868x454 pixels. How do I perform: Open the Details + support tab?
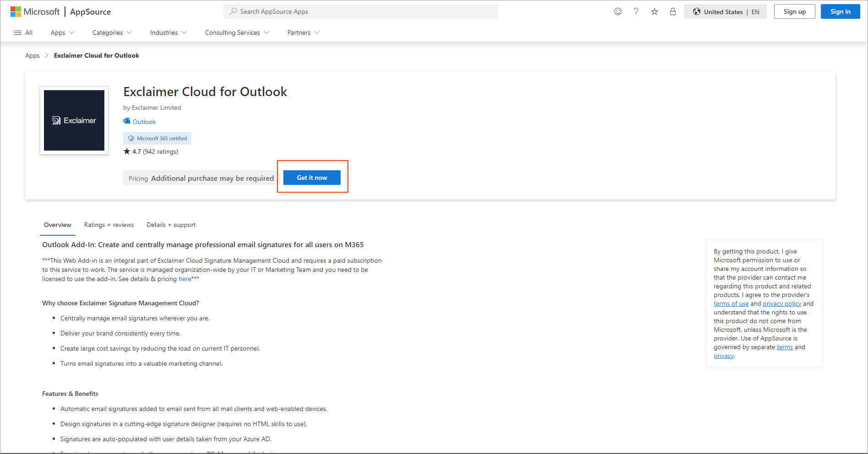(x=171, y=225)
